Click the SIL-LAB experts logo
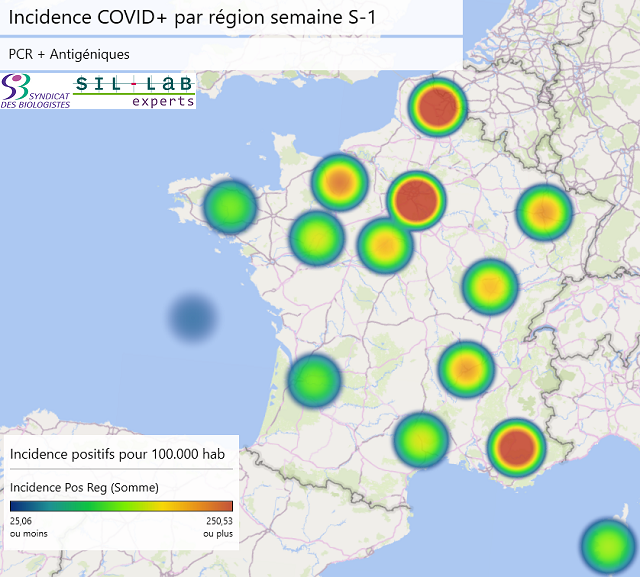The height and width of the screenshot is (577, 640). tap(134, 91)
